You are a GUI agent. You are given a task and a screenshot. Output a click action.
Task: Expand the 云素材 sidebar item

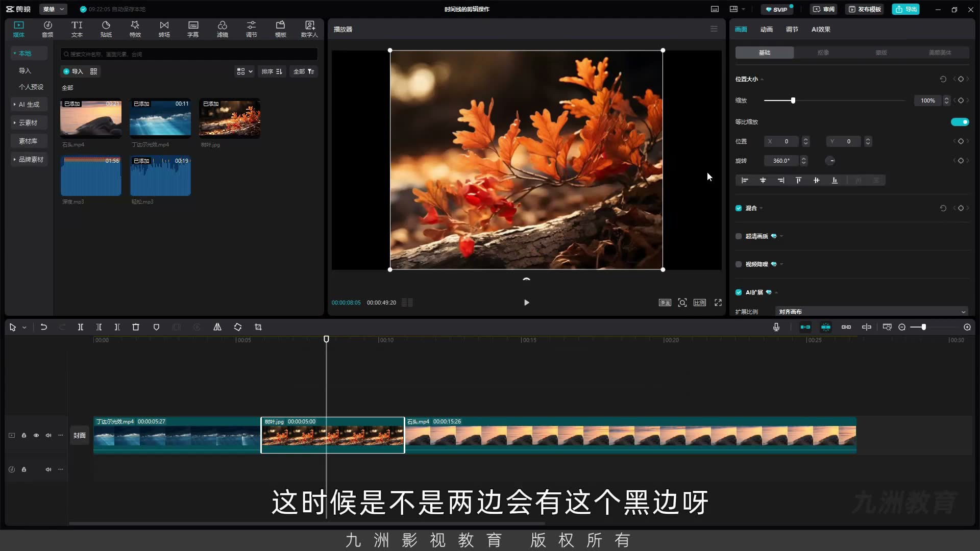(x=29, y=123)
